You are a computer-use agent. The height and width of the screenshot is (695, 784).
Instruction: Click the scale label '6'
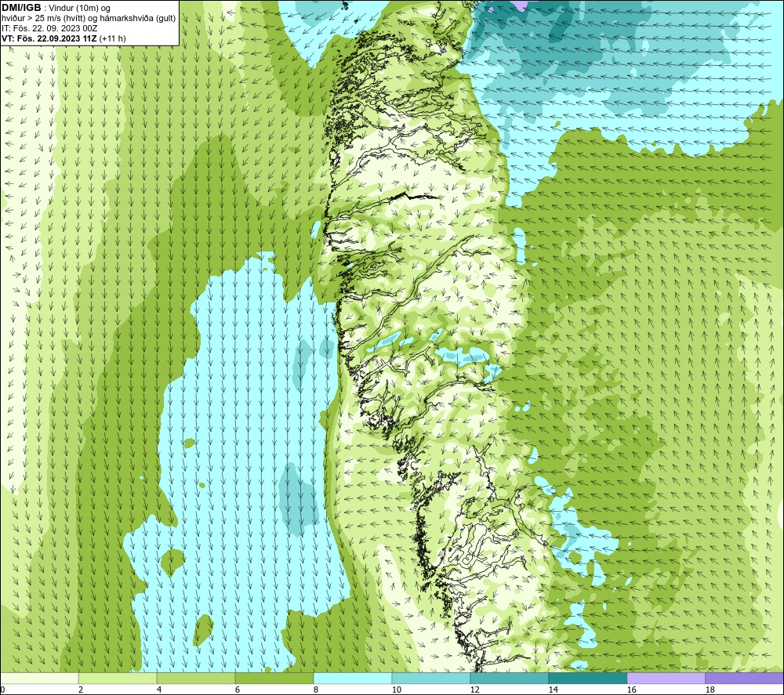237,690
